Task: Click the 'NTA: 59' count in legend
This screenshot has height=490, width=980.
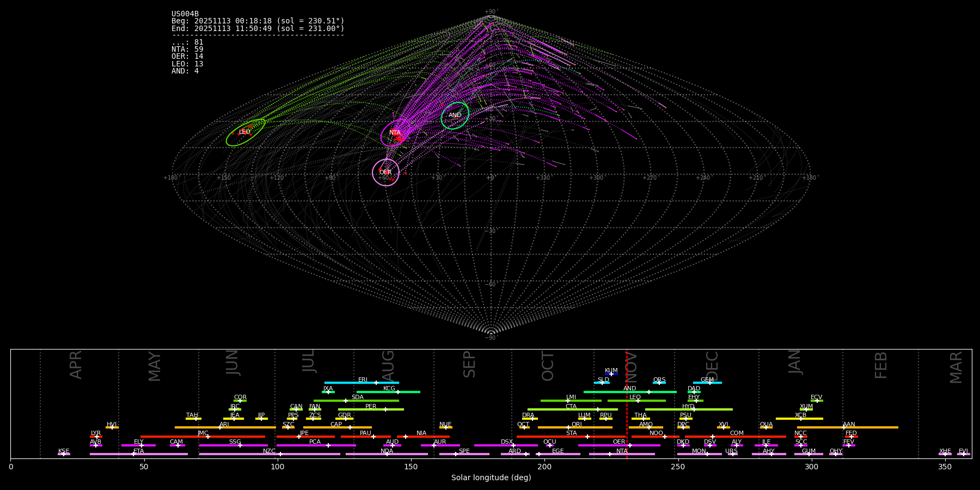Action: pos(187,49)
